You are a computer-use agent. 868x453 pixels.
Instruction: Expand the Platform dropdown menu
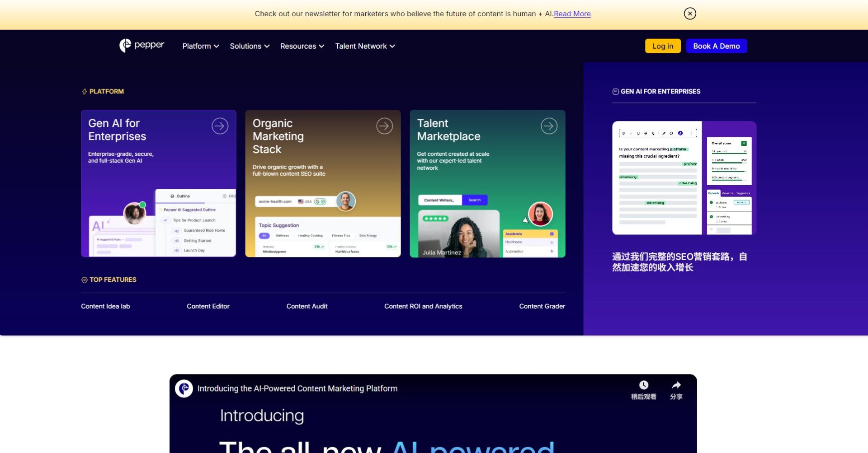pyautogui.click(x=200, y=46)
